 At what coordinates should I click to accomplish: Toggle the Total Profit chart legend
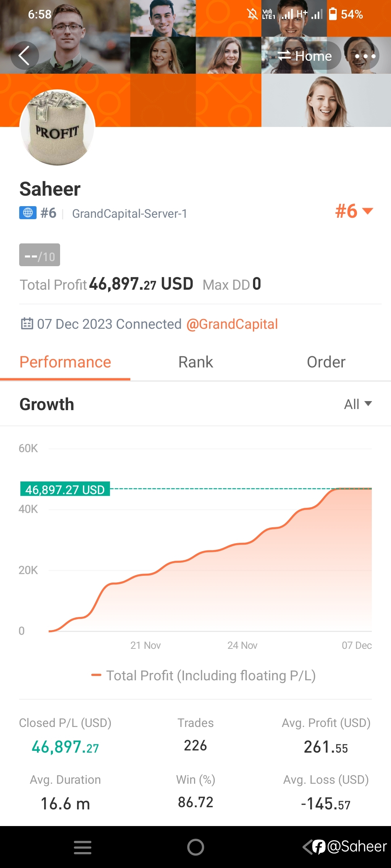pos(203,675)
